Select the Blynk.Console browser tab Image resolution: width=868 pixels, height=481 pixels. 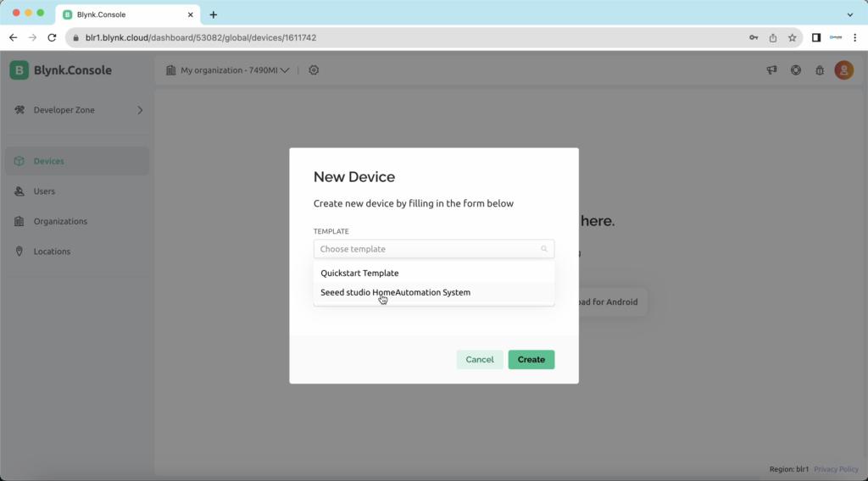[x=127, y=15]
